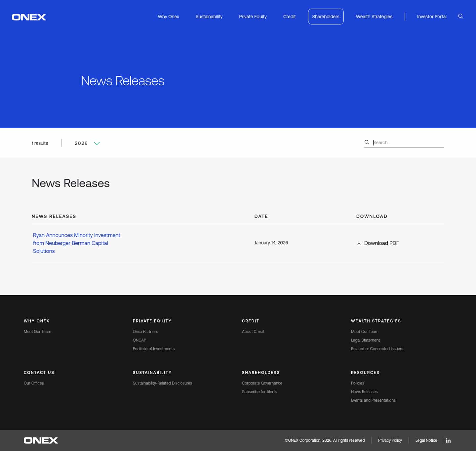Select Events and Presentations under Resources
Image resolution: width=476 pixels, height=451 pixels.
coord(373,400)
